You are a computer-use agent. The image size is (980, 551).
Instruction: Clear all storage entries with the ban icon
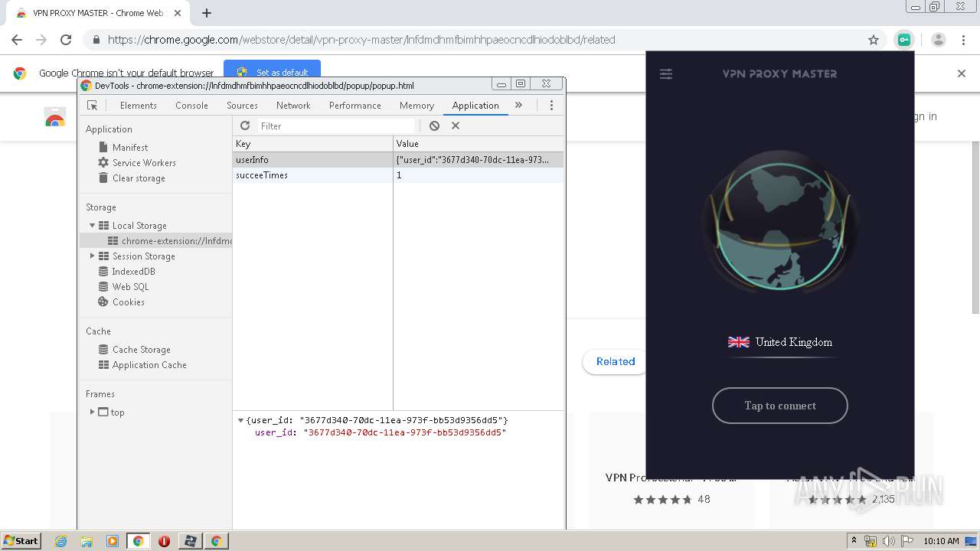coord(434,126)
